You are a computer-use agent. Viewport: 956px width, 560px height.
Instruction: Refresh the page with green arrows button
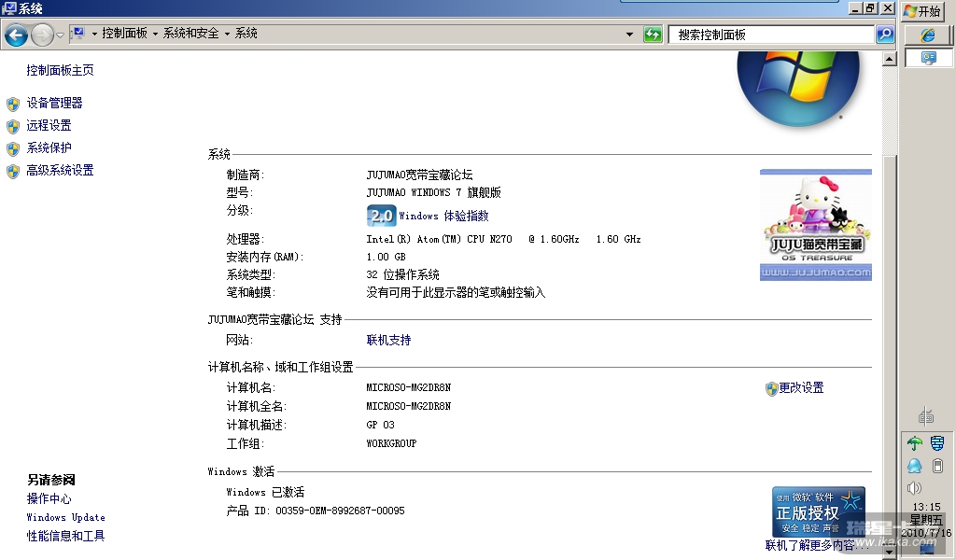coord(653,35)
